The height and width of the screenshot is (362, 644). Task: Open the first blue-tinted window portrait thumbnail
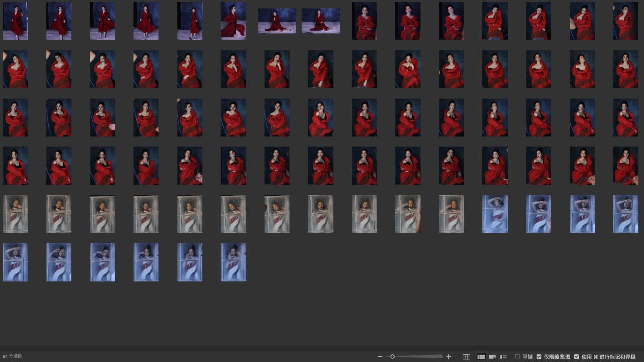495,214
